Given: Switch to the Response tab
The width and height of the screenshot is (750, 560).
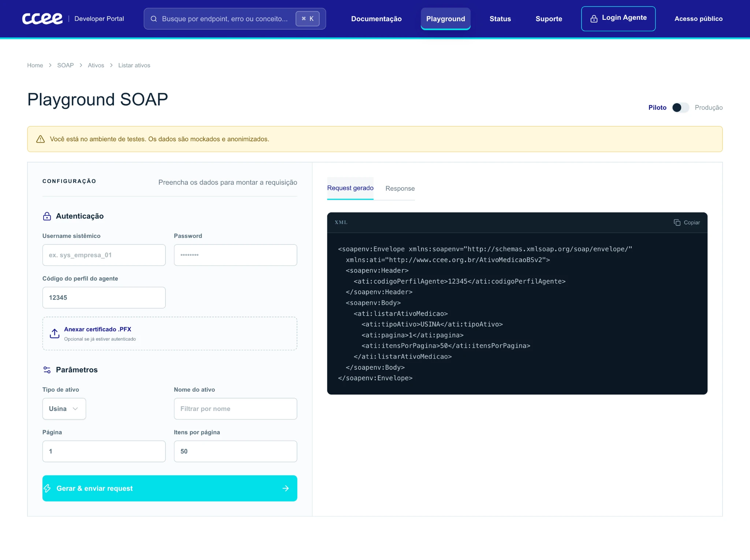Looking at the screenshot, I should (400, 188).
